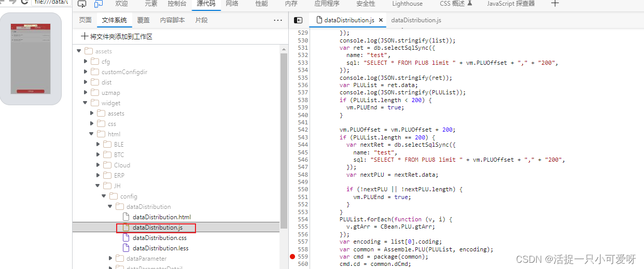Switch to the 片段 navigator tab
This screenshot has width=644, height=269.
201,20
